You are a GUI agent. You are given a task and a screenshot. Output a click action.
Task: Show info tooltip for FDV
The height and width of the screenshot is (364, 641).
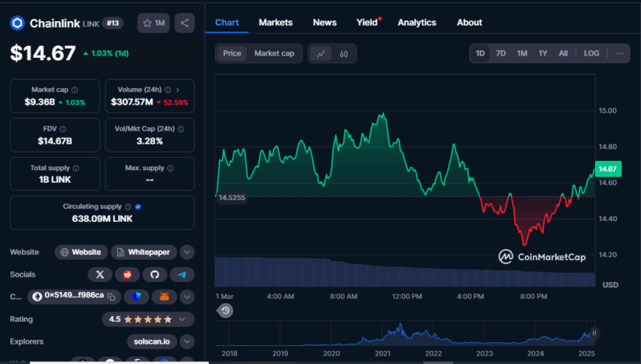(x=62, y=129)
